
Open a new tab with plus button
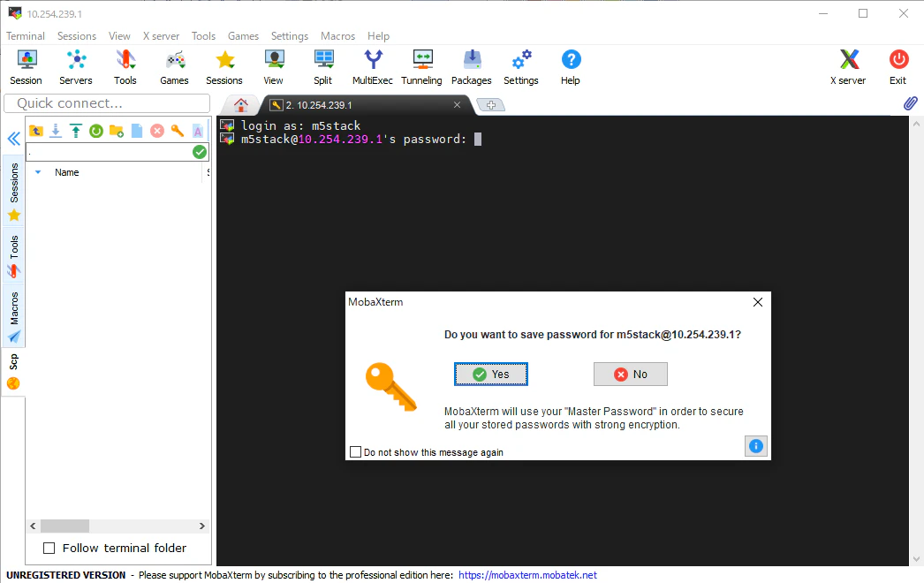(490, 105)
